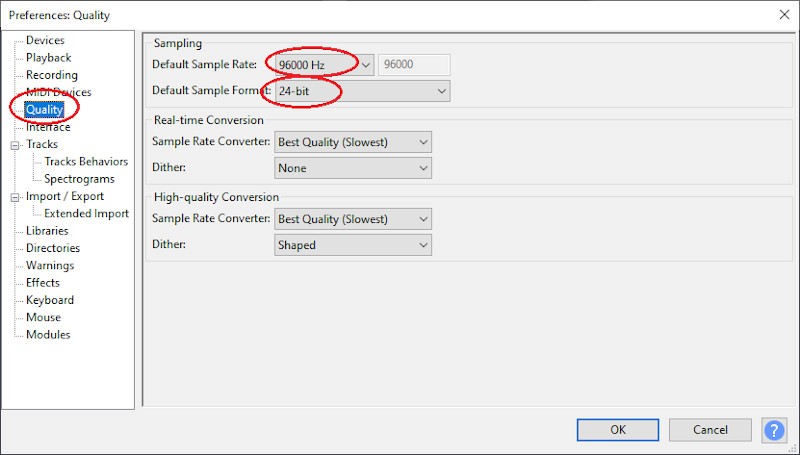The width and height of the screenshot is (800, 455).
Task: Select Mouse preferences category
Action: pyautogui.click(x=43, y=318)
